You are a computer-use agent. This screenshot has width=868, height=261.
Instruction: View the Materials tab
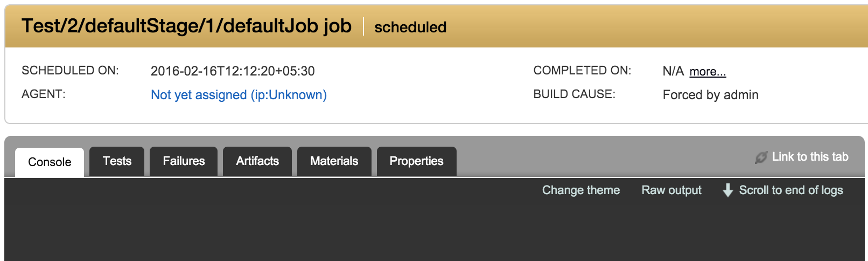pos(334,161)
